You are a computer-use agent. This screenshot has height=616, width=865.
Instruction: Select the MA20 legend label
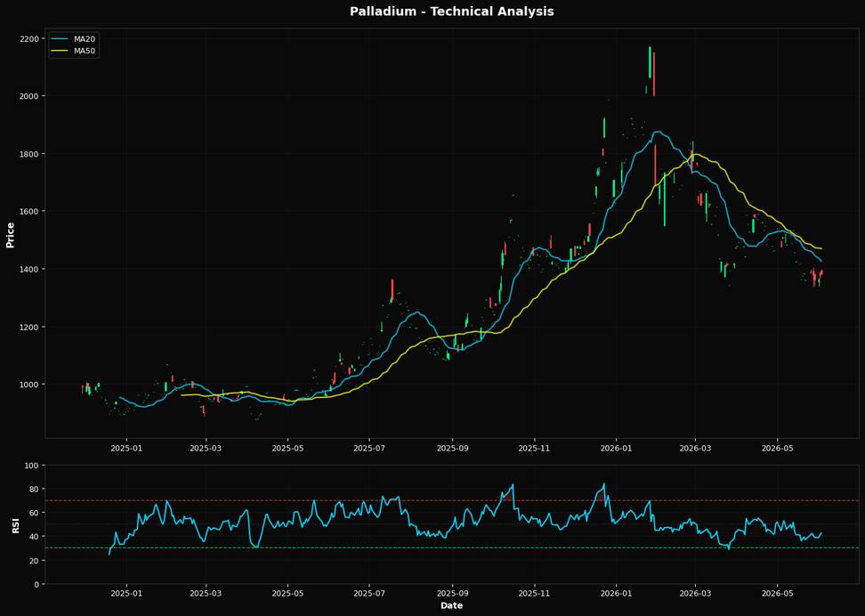[83, 38]
